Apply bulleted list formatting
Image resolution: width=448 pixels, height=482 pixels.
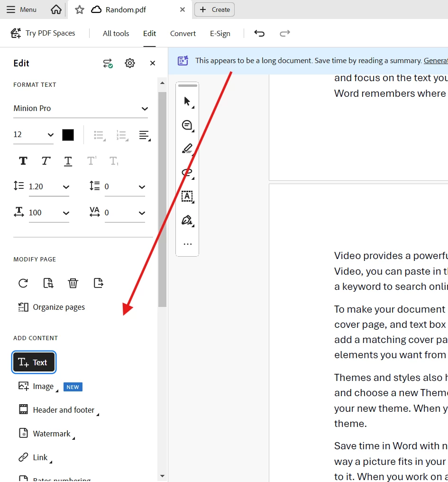(100, 135)
